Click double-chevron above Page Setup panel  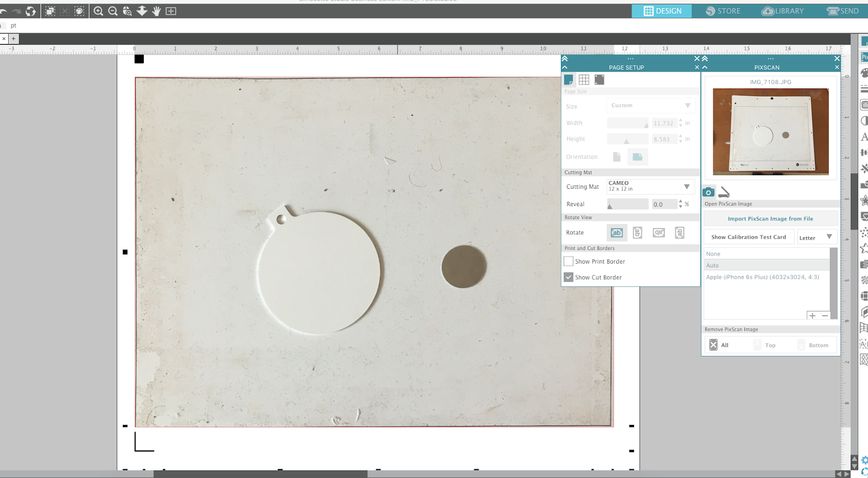coord(565,59)
